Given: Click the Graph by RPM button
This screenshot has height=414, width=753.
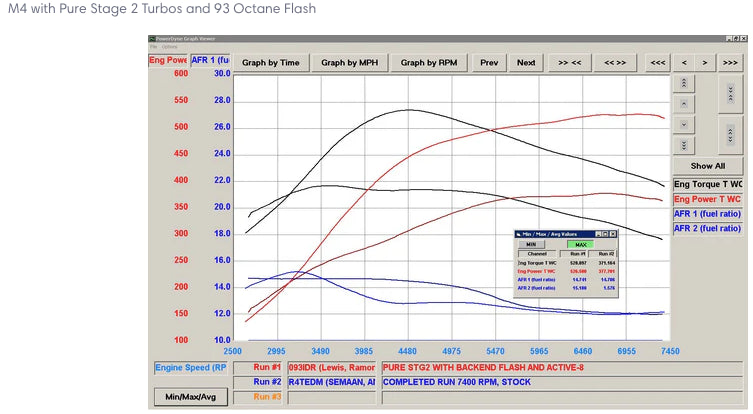Looking at the screenshot, I should [430, 62].
